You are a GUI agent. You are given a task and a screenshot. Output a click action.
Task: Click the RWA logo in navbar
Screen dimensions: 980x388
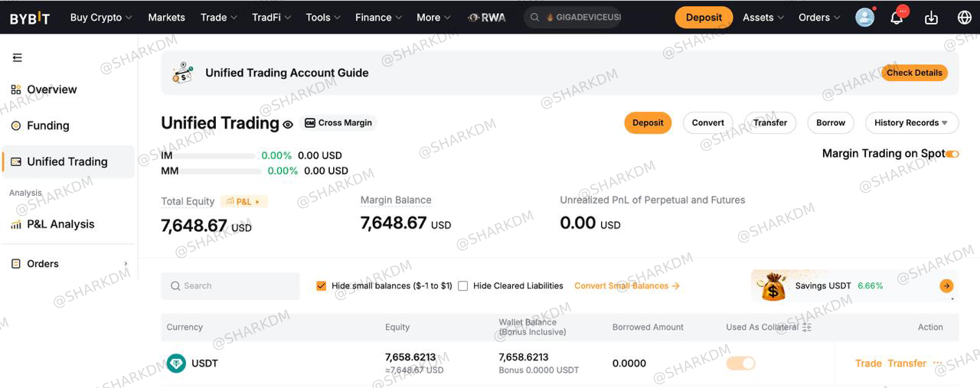click(487, 18)
